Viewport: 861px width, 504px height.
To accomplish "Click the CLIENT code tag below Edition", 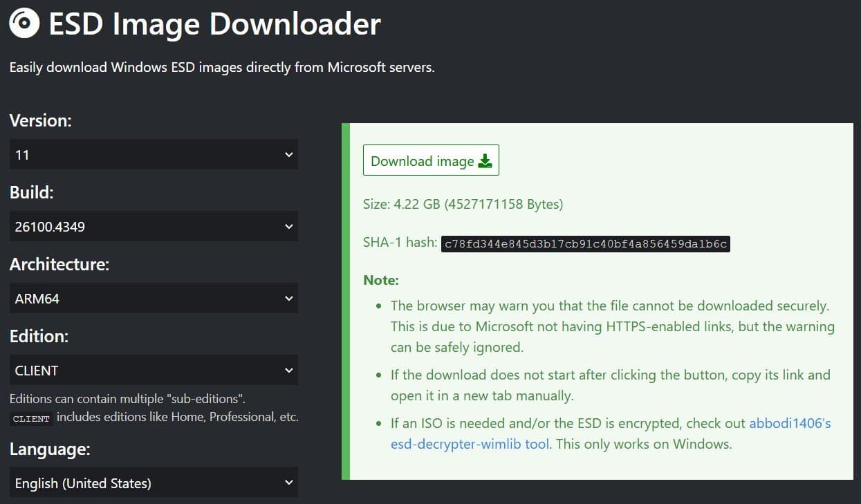I will tap(31, 418).
